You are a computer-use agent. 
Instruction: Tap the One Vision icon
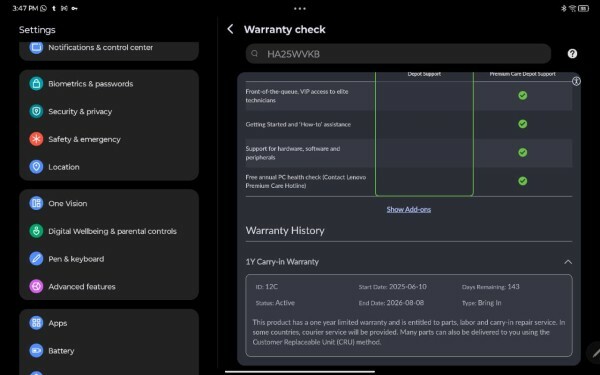(x=36, y=203)
